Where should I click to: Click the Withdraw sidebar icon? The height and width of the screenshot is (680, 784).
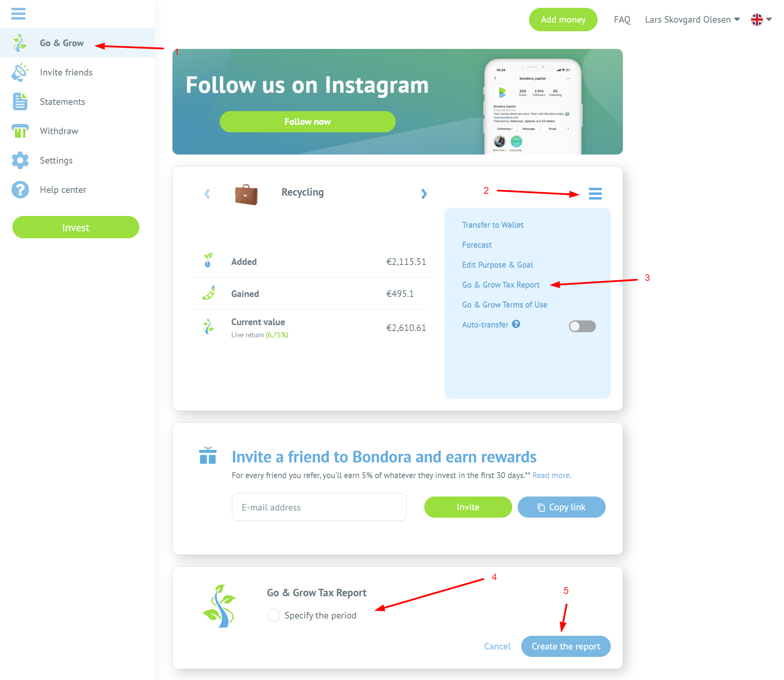(x=20, y=131)
